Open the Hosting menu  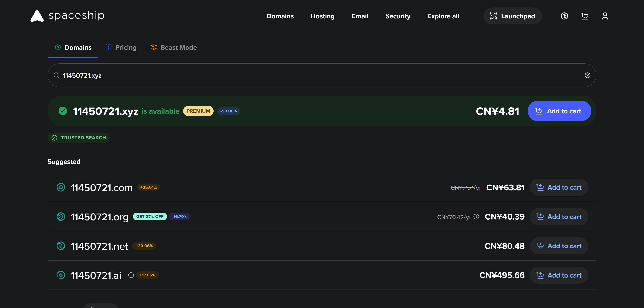(x=323, y=16)
